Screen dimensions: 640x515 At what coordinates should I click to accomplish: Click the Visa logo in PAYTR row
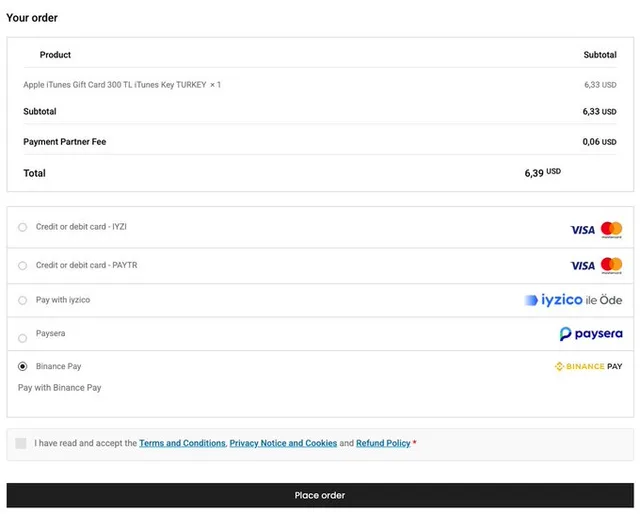(582, 266)
